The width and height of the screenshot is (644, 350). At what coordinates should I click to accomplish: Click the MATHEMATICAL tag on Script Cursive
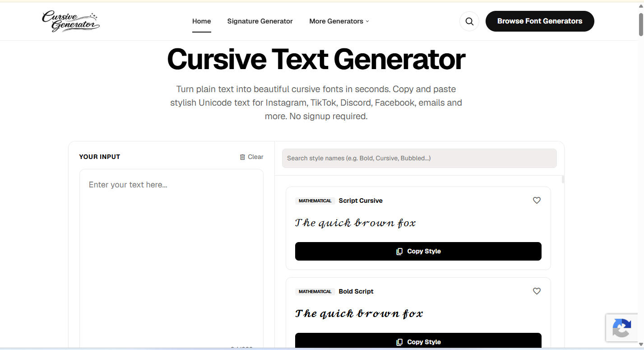pos(315,201)
